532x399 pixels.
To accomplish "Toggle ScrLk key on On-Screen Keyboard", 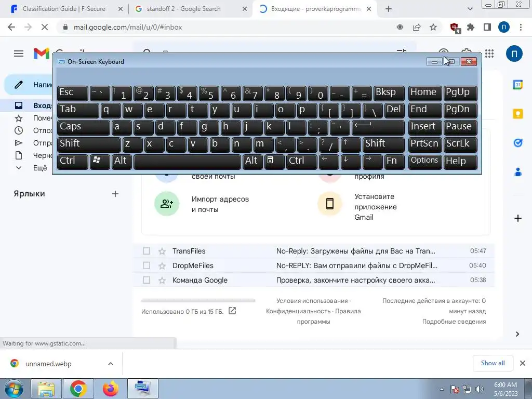I will [x=460, y=144].
